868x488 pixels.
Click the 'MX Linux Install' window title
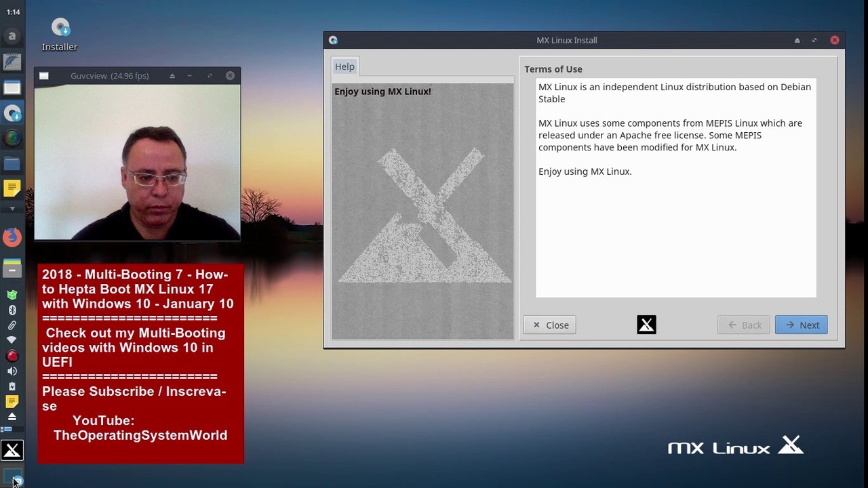click(567, 40)
